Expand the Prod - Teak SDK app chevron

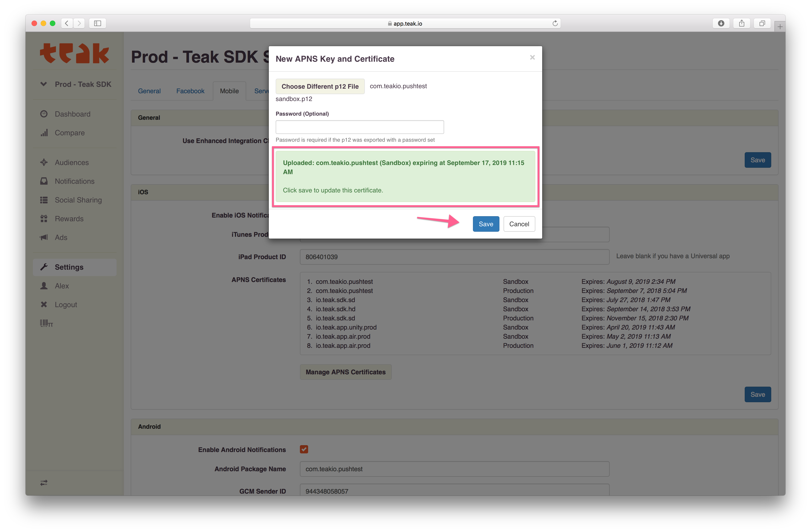[x=44, y=84]
